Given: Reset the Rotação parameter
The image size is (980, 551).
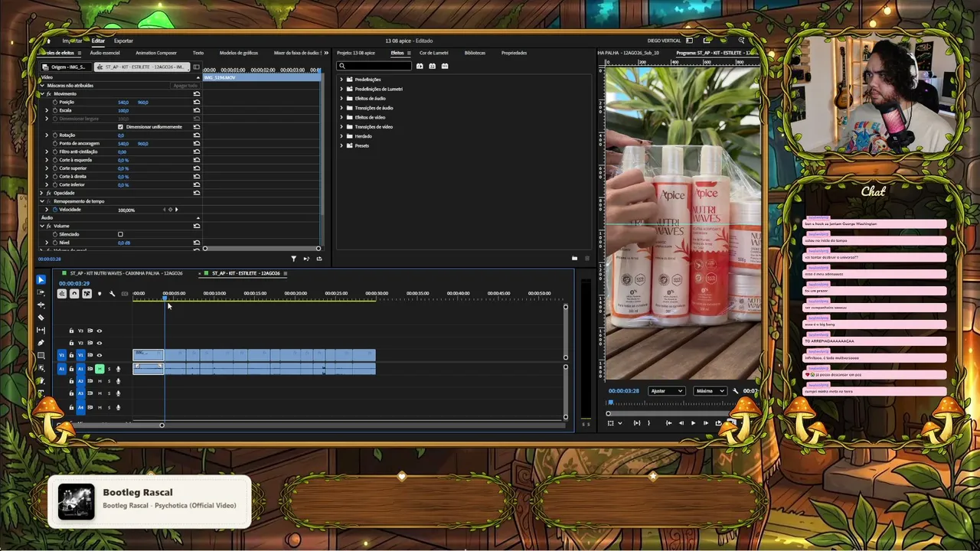Looking at the screenshot, I should [197, 135].
